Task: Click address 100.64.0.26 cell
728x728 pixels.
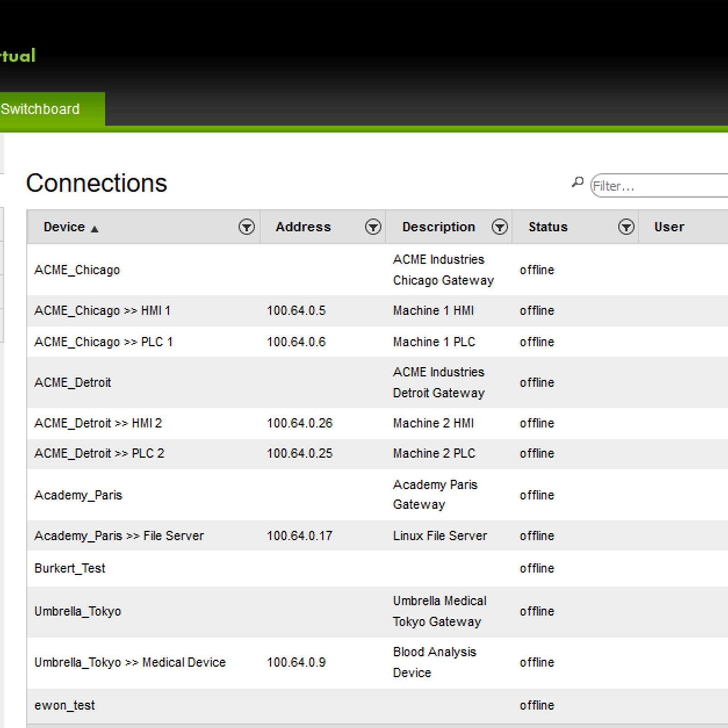Action: (299, 423)
